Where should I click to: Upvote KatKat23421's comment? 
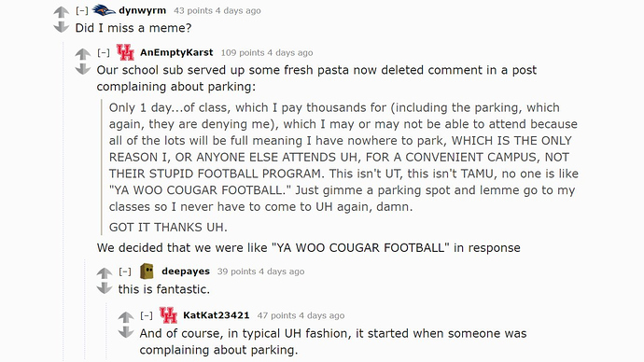coord(126,317)
